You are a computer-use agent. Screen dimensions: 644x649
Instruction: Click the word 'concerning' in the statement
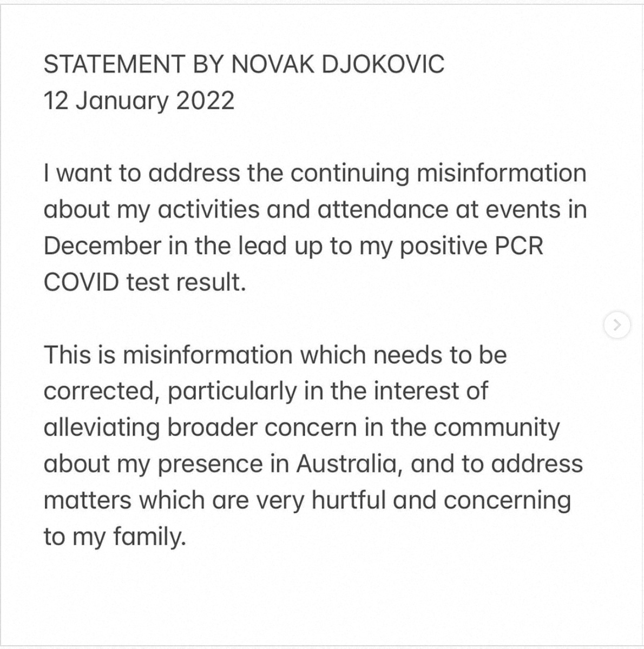507,500
